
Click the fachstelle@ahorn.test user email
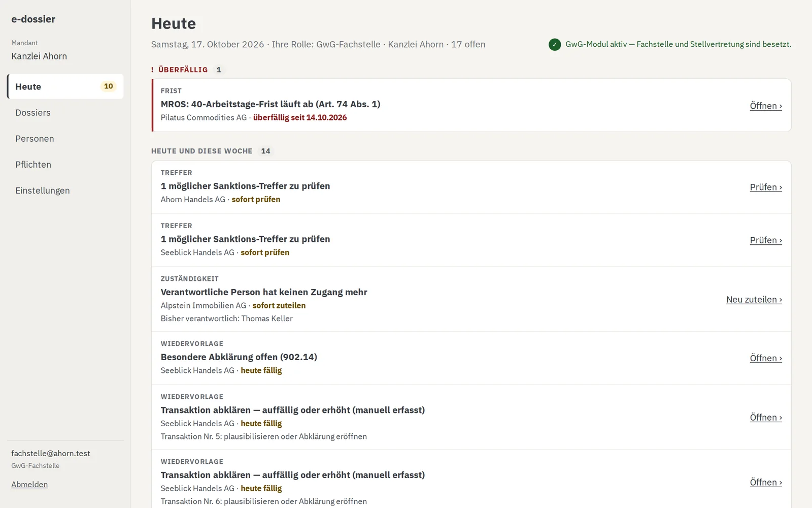pos(51,453)
